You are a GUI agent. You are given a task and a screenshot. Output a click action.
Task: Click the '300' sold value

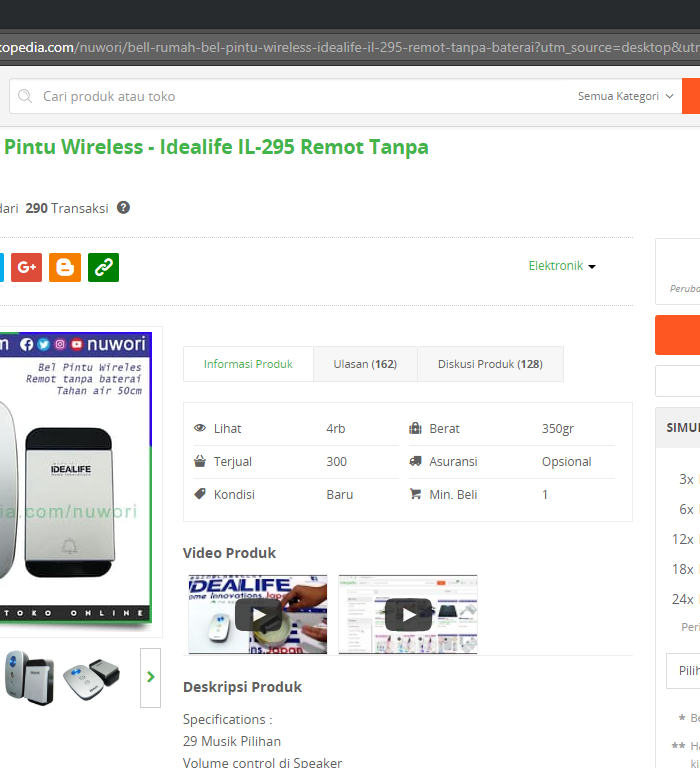click(337, 461)
